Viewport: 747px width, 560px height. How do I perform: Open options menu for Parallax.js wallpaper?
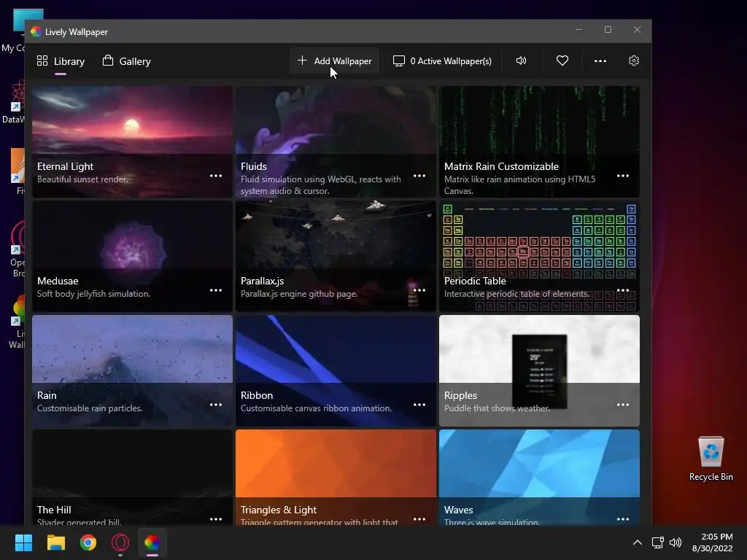(x=419, y=290)
